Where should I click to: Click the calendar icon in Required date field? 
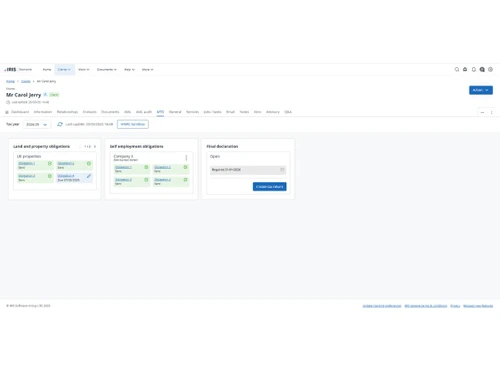tap(282, 170)
